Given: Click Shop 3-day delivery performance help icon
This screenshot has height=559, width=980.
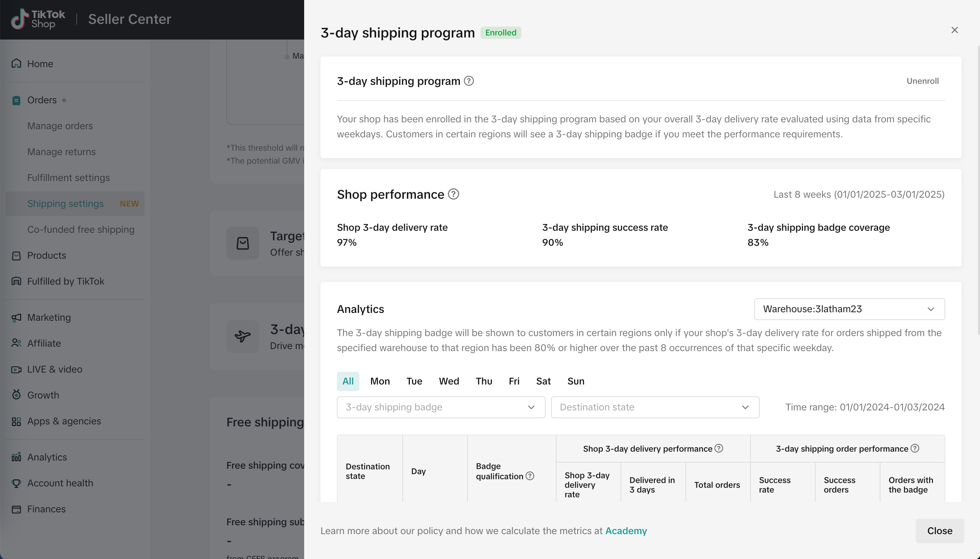Looking at the screenshot, I should [718, 449].
